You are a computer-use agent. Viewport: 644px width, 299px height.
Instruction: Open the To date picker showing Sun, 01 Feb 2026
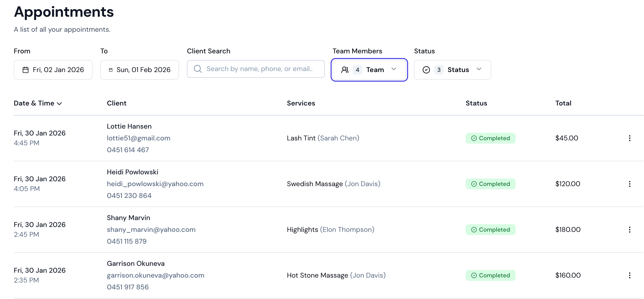point(139,70)
